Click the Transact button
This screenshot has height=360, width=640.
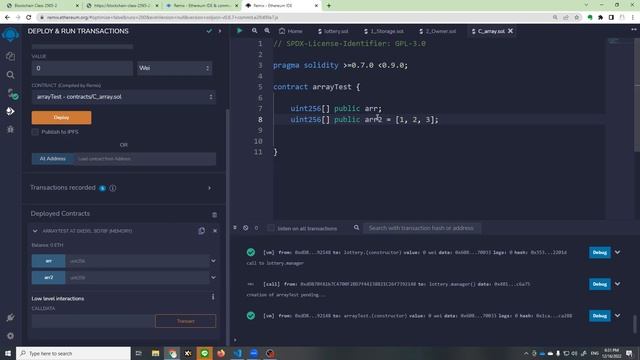click(186, 321)
